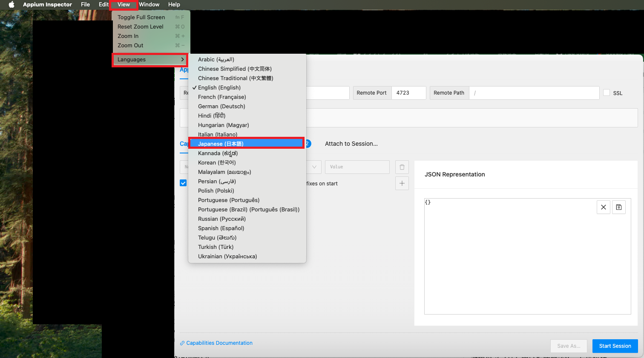Select Hungarian (Magyar) language
This screenshot has height=358, width=644.
[x=247, y=125]
